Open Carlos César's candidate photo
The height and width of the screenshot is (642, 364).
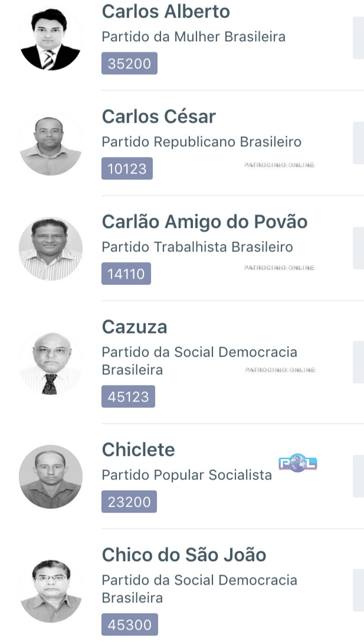(51, 144)
